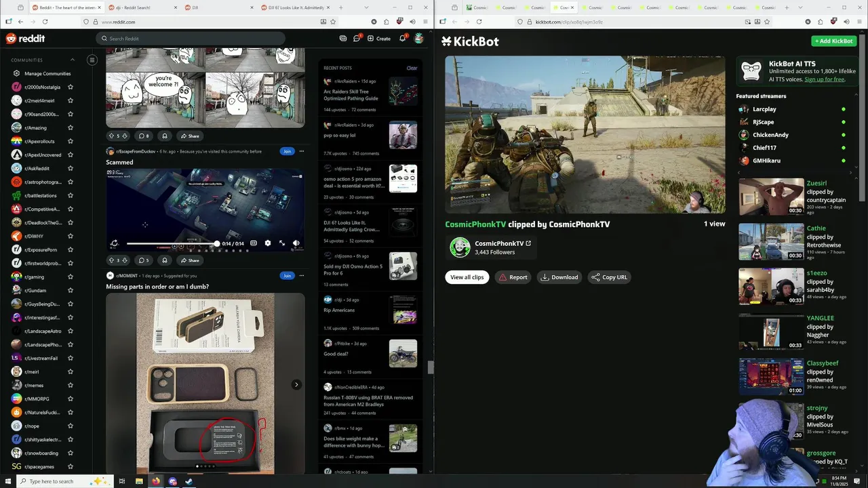Report the CosmicPhonkTV clip
The image size is (868, 488).
click(513, 277)
